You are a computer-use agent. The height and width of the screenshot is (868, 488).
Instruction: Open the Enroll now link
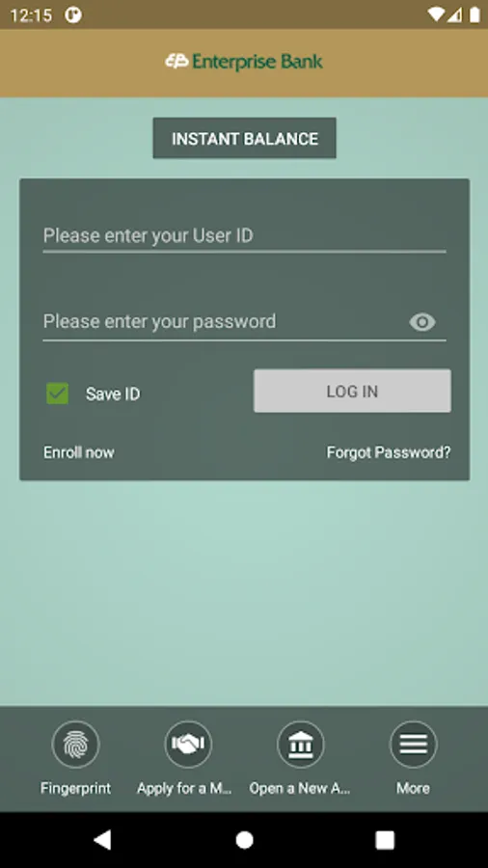click(79, 452)
